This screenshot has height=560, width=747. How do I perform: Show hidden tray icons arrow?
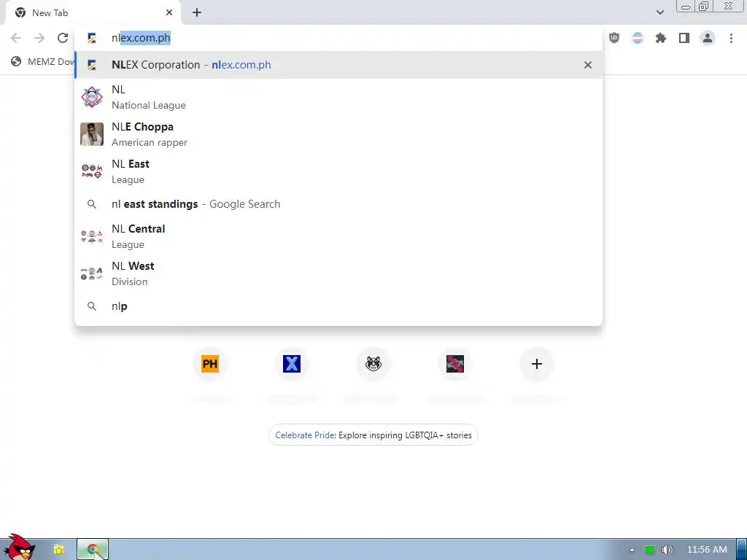tap(632, 550)
